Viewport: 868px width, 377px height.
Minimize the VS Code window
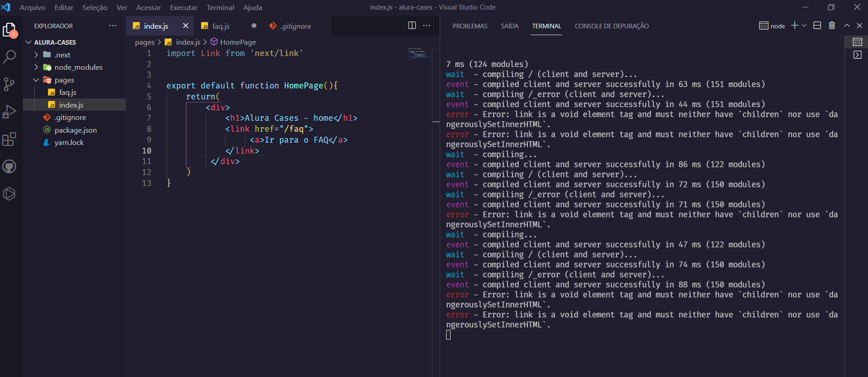[805, 7]
